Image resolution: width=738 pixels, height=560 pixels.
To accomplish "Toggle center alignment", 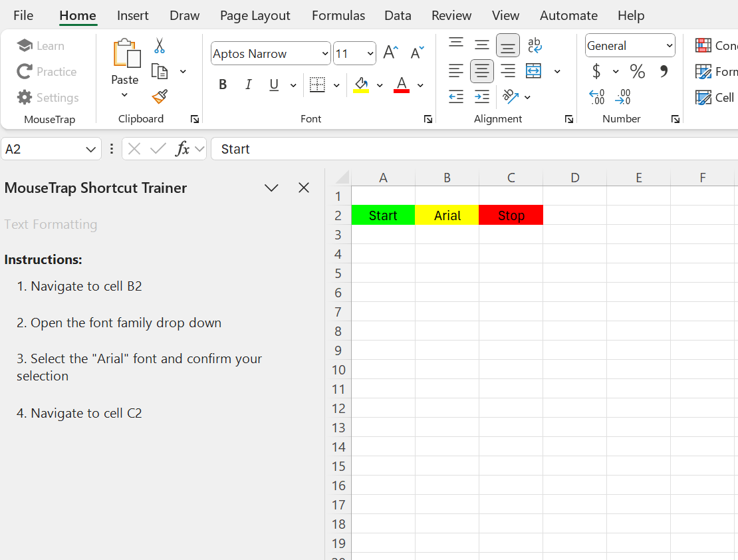I will 481,71.
